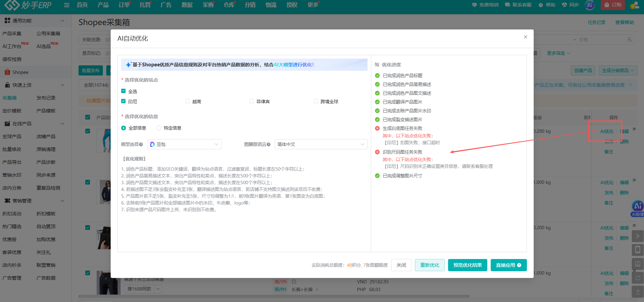Click the 直接应用 button
The width and height of the screenshot is (644, 302).
509,265
